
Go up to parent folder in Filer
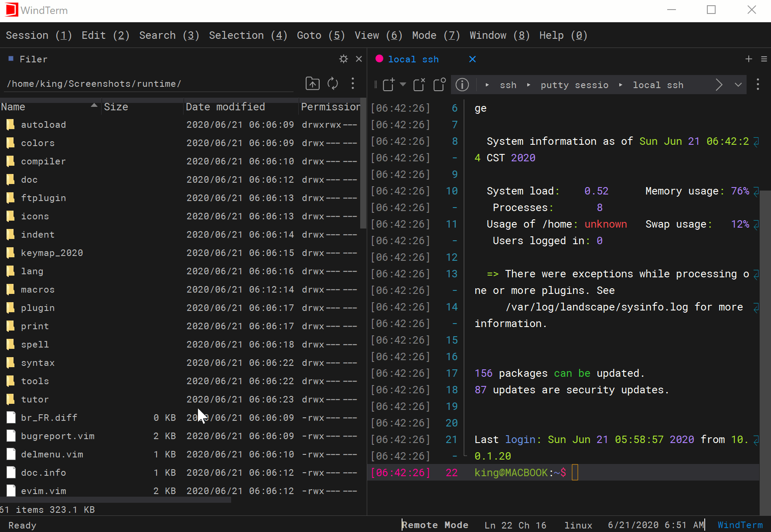click(312, 83)
